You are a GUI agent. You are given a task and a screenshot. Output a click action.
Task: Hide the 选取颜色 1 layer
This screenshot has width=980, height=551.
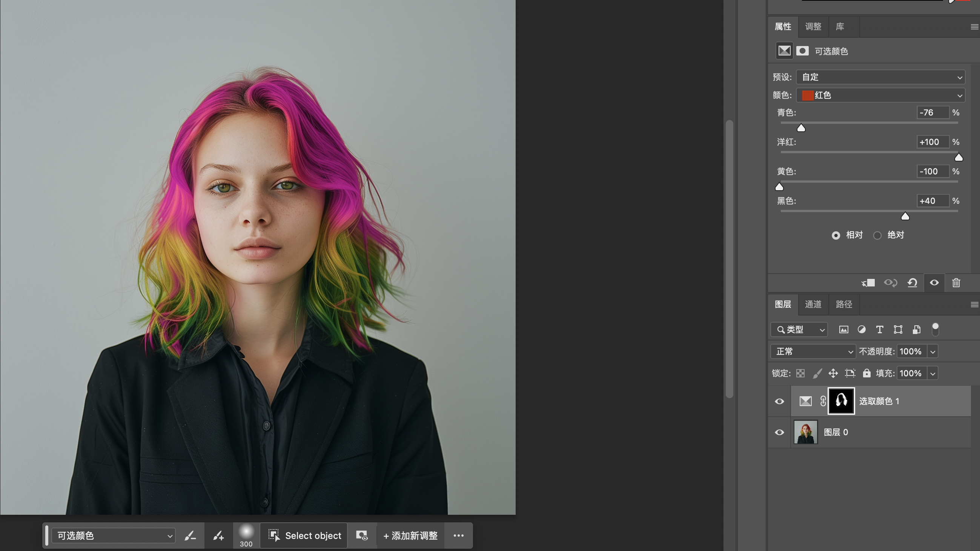click(x=779, y=402)
